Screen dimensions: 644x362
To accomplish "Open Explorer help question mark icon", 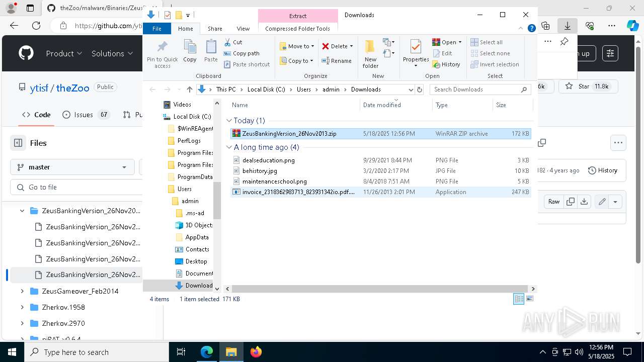I will coord(531,29).
